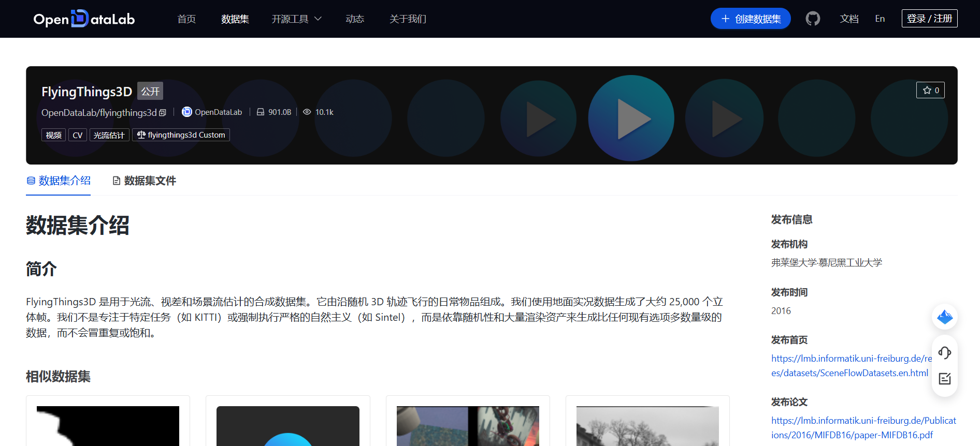Click 登录 / 注册 button

[929, 18]
